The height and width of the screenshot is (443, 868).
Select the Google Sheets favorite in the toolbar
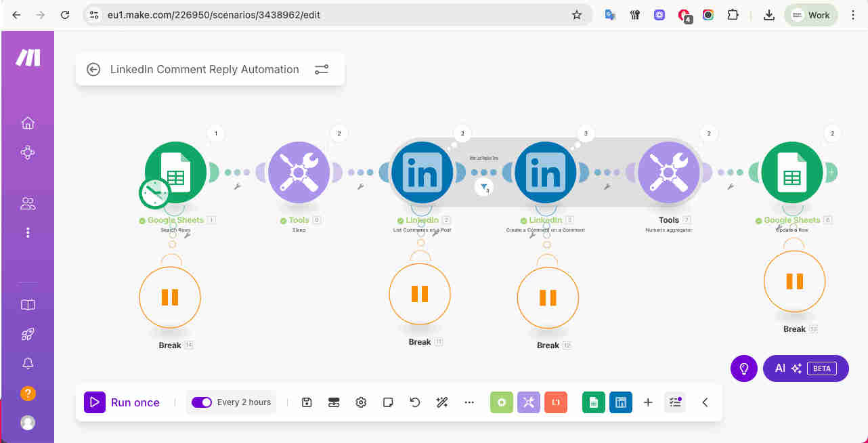(x=594, y=402)
